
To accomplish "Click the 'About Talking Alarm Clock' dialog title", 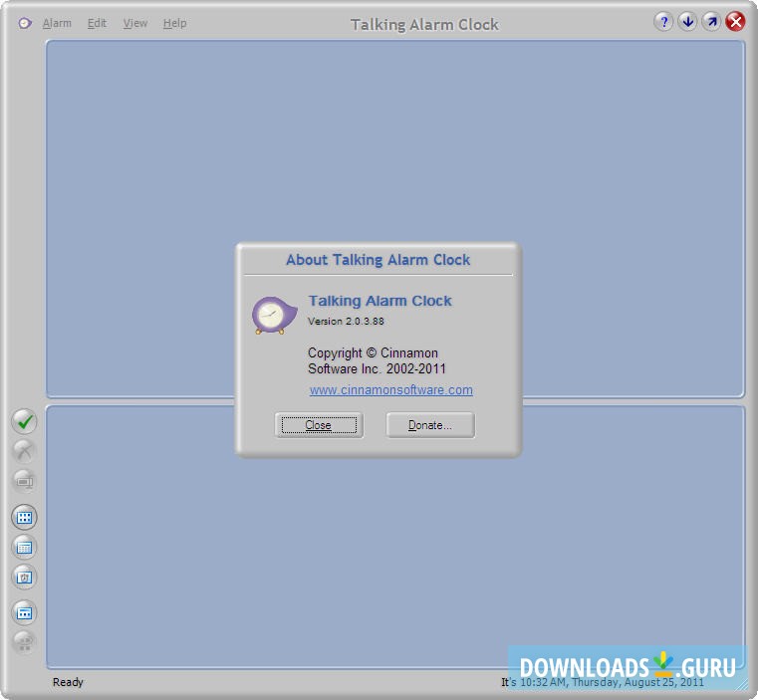I will click(x=379, y=260).
